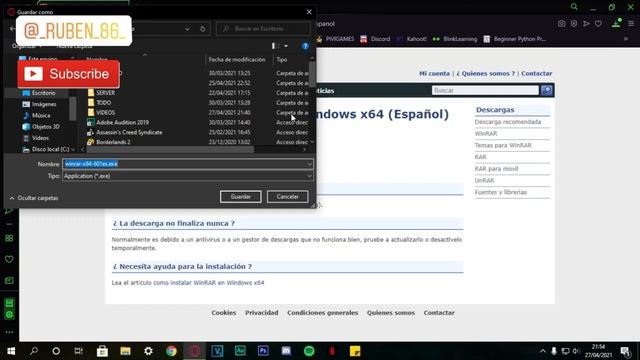Click the ad blocker shield icon

click(x=574, y=24)
